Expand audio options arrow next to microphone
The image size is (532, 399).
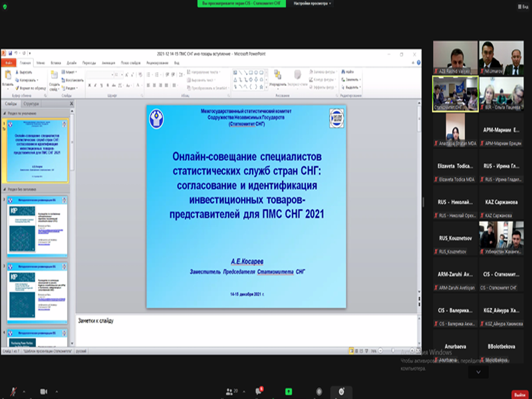point(24,391)
